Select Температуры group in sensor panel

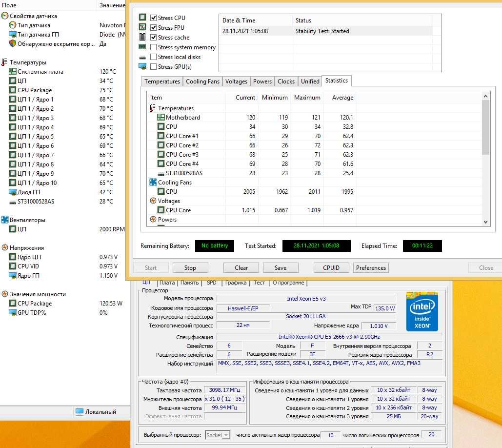(24, 62)
